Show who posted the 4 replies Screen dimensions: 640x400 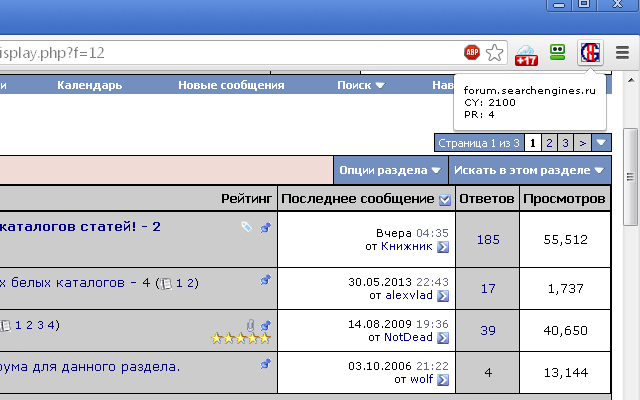[488, 372]
